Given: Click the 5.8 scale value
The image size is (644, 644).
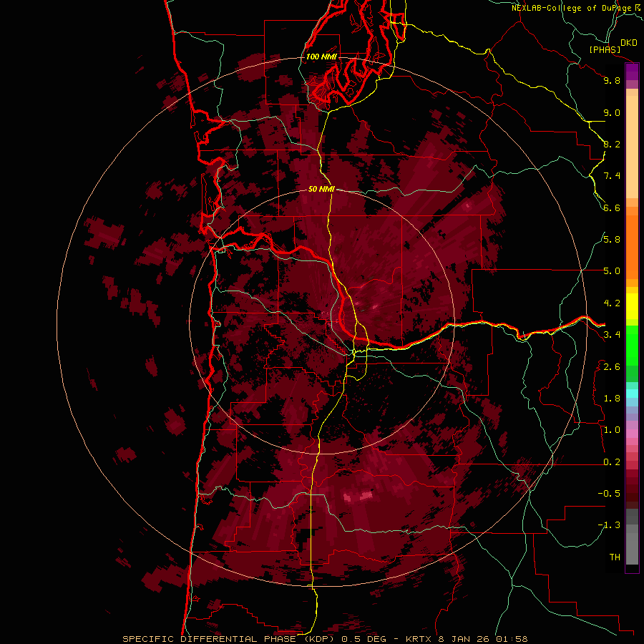Looking at the screenshot, I should tap(612, 240).
